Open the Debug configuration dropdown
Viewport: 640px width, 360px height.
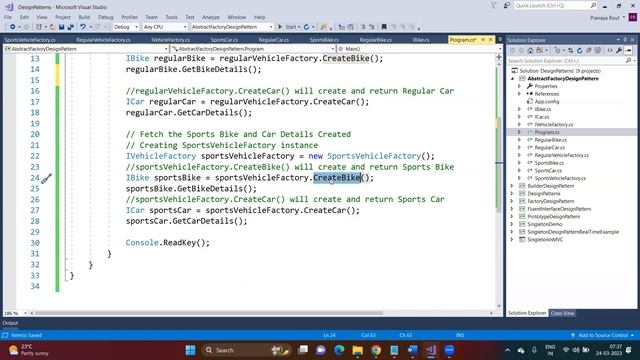(126, 27)
